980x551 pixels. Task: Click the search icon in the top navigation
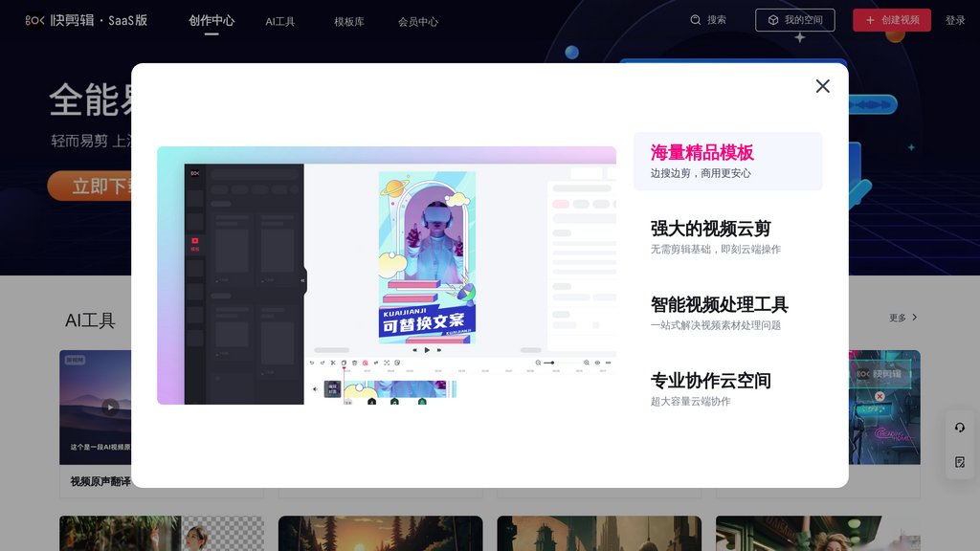pyautogui.click(x=697, y=20)
